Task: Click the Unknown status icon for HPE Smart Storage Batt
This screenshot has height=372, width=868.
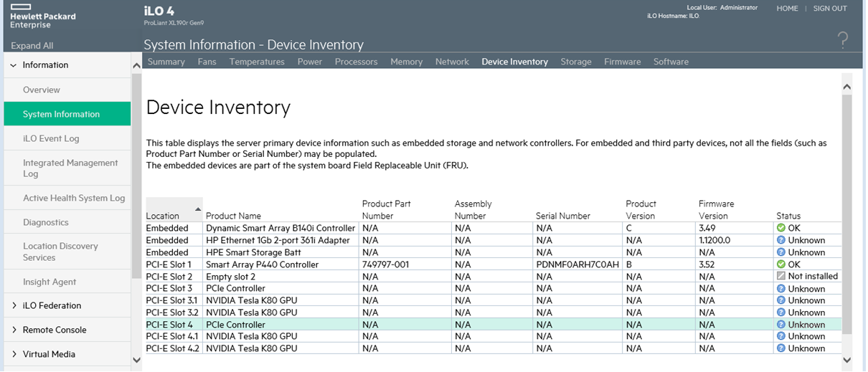Action: pos(781,252)
